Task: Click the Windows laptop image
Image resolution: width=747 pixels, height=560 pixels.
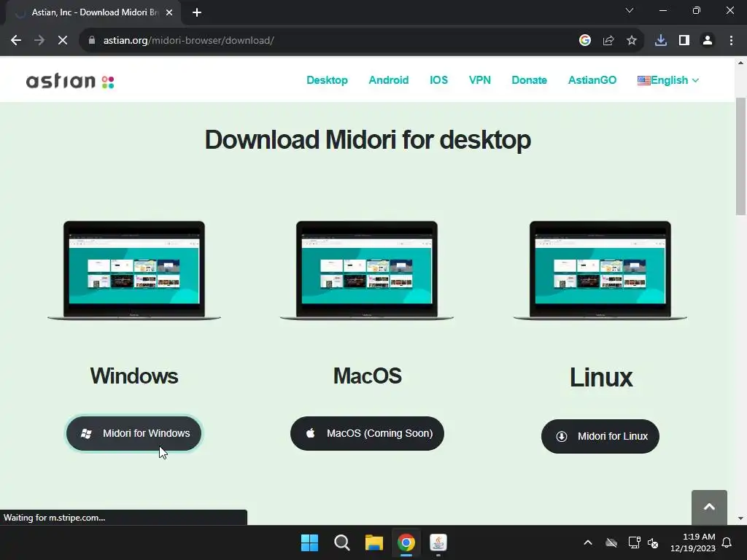Action: 134,270
